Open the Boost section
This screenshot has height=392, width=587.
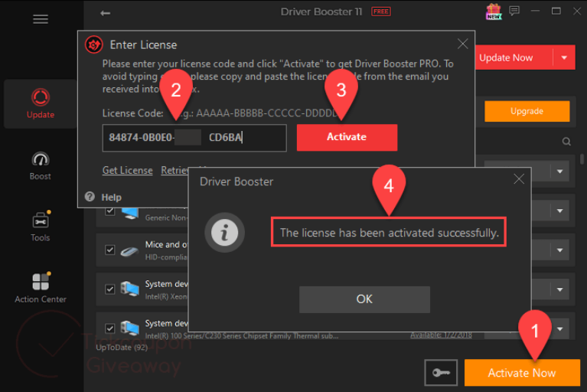41,165
